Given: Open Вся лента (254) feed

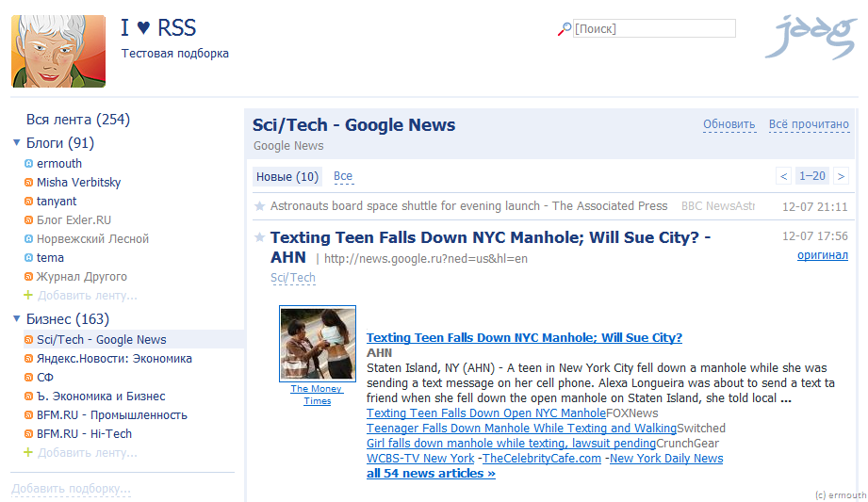Looking at the screenshot, I should pyautogui.click(x=78, y=120).
